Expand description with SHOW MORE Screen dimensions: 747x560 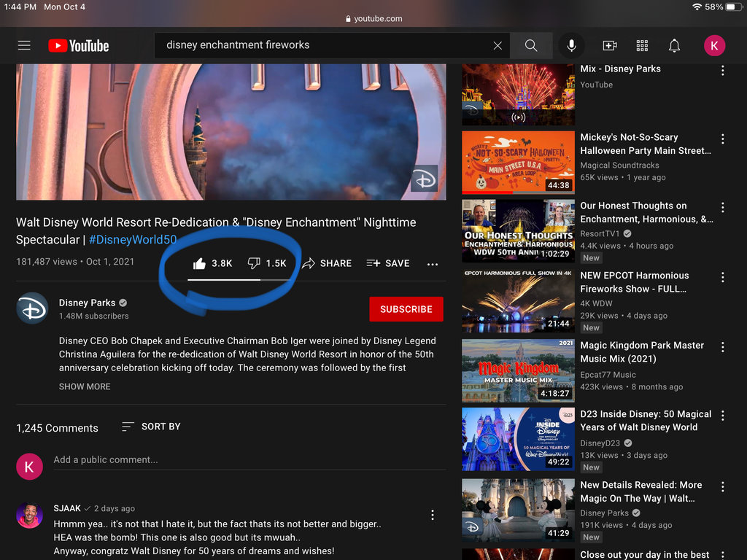85,386
